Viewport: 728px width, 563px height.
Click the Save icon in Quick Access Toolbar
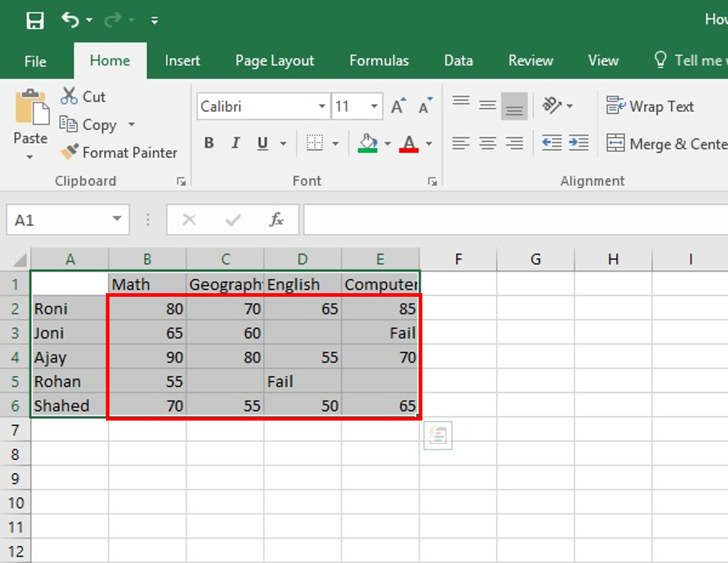[35, 21]
